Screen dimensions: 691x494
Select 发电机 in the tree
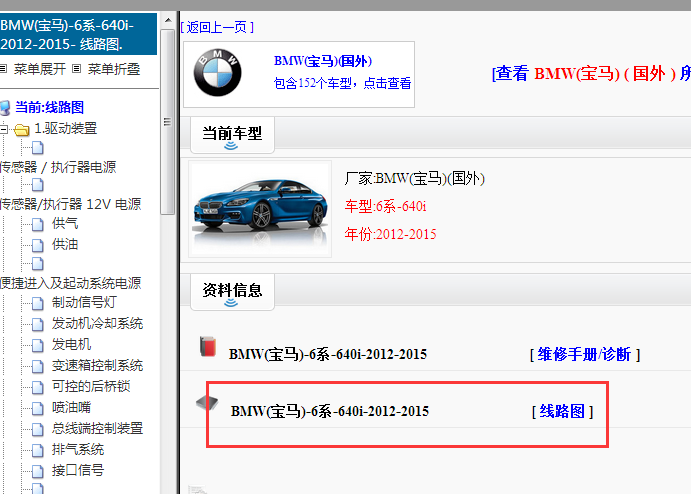pos(71,344)
